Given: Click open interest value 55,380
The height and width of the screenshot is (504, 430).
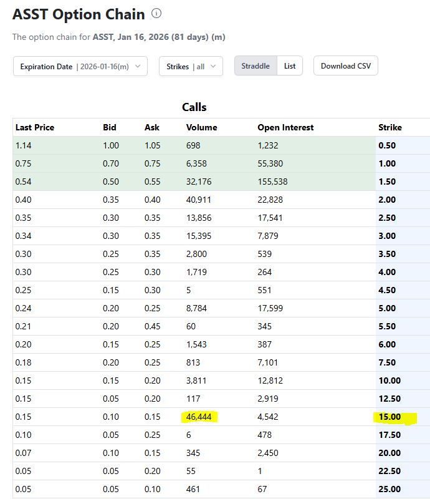Looking at the screenshot, I should [270, 163].
